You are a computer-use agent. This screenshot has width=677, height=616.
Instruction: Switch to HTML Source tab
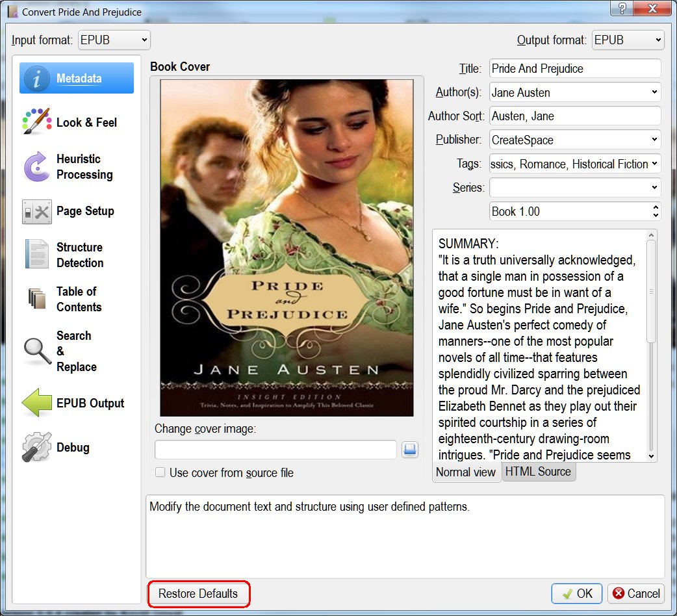538,471
